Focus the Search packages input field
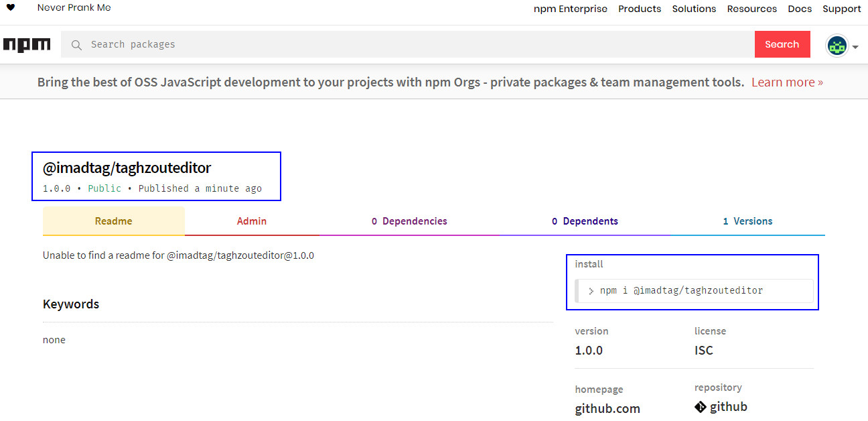The width and height of the screenshot is (868, 421). (x=408, y=44)
